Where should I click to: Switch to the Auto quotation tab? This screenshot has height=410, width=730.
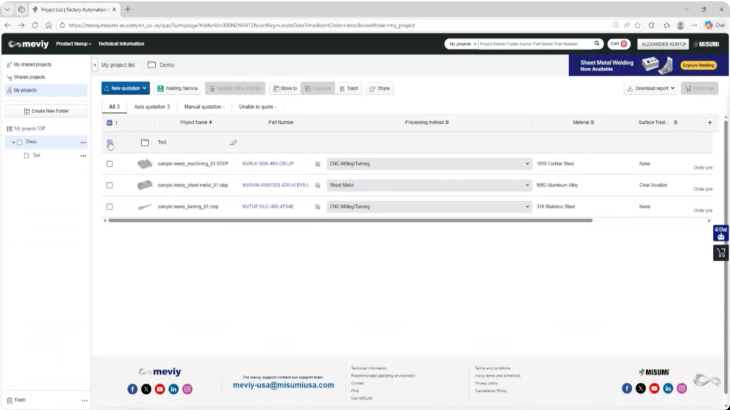pos(152,106)
